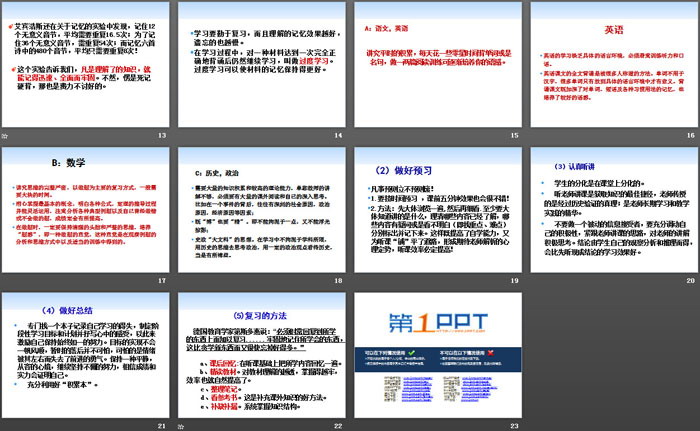Select the slide mentioning 过度学习 in red

[x=262, y=65]
